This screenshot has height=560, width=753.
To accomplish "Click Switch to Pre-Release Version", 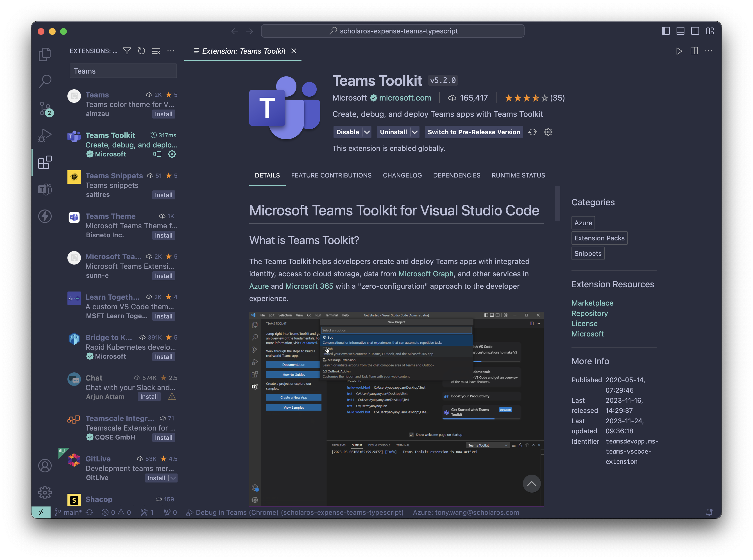I will [474, 132].
